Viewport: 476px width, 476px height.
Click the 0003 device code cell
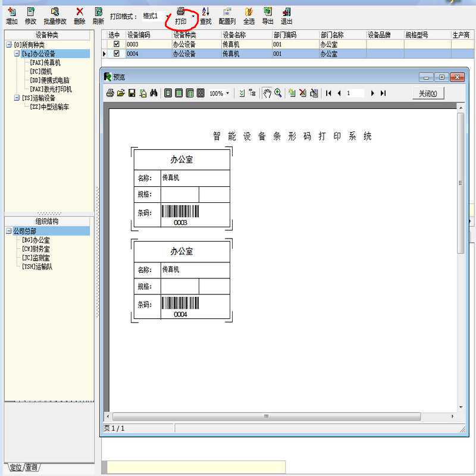(x=149, y=44)
